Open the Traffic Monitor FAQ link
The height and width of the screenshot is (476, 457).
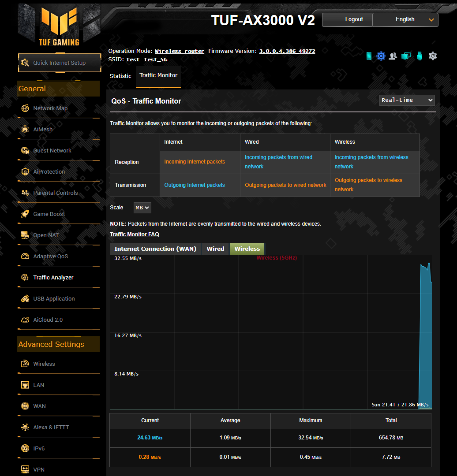[134, 234]
